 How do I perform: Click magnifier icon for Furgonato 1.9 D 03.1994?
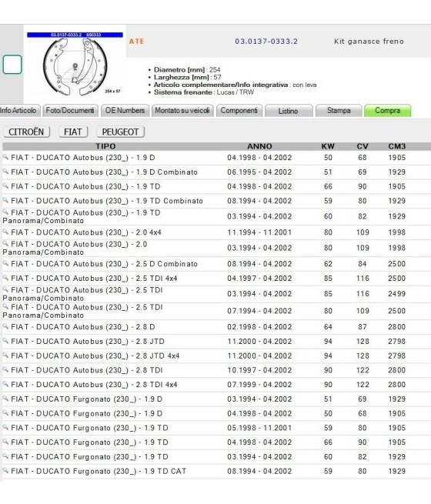[5, 399]
